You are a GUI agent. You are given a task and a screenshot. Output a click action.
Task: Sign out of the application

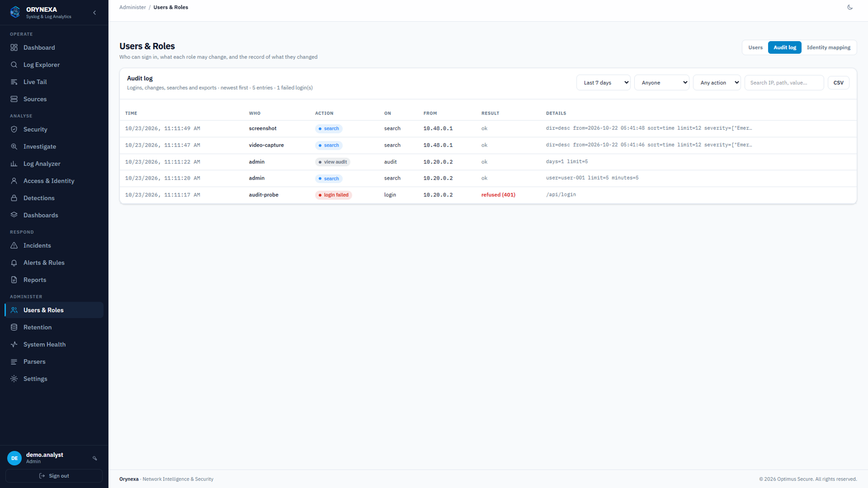pos(54,476)
